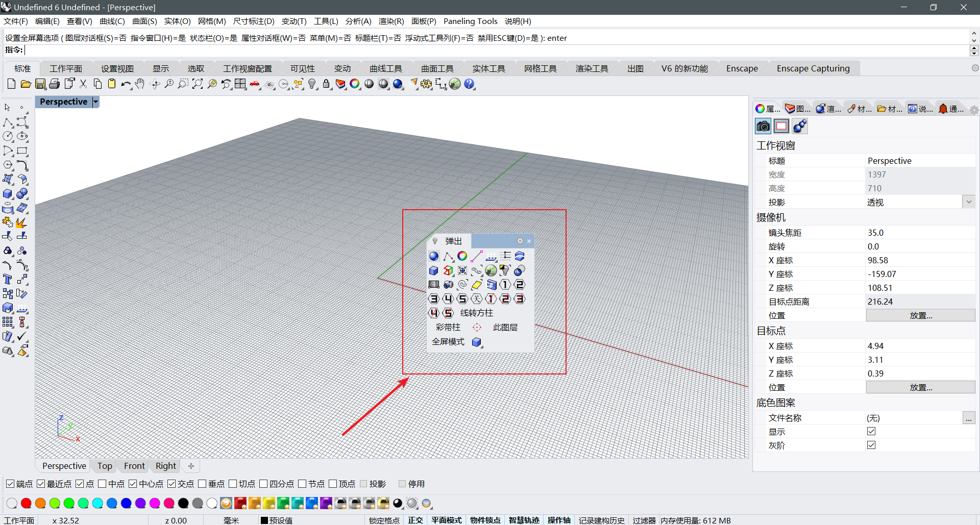Click 放置... button under 摄像机
The image size is (980, 525).
[920, 315]
